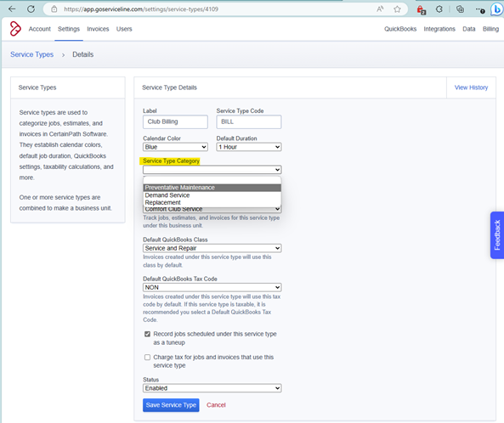Open the Calendar Color dropdown

pyautogui.click(x=175, y=147)
